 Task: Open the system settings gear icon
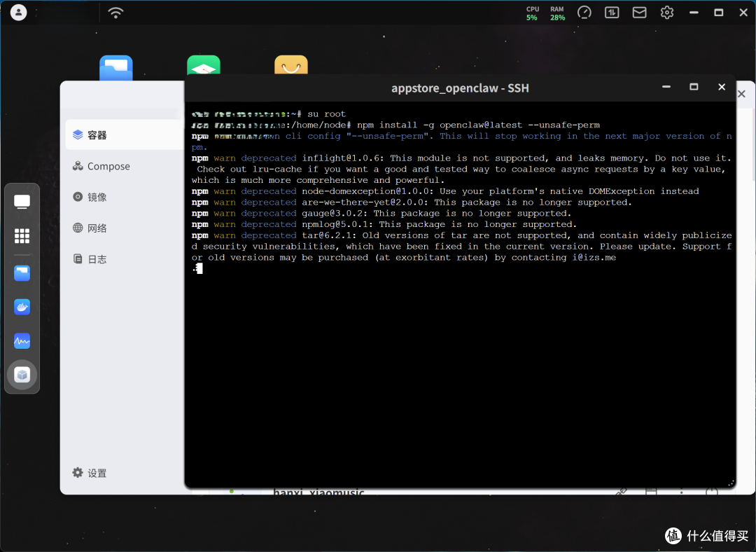[x=667, y=13]
